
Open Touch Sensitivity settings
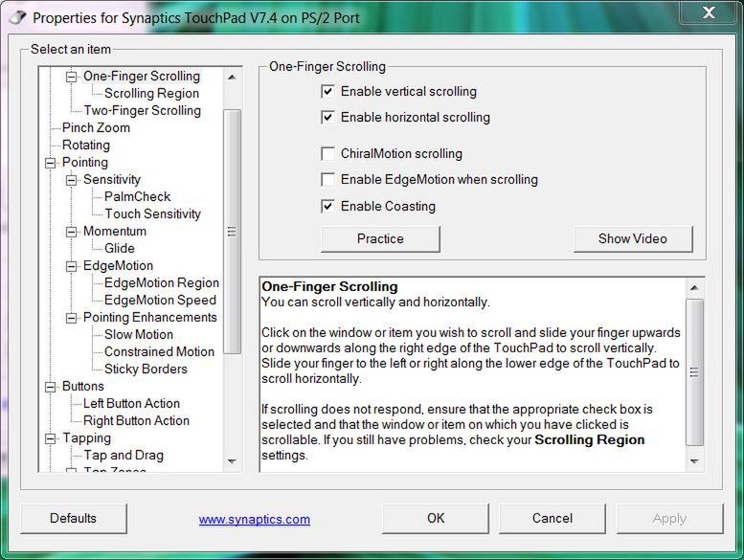(x=152, y=213)
